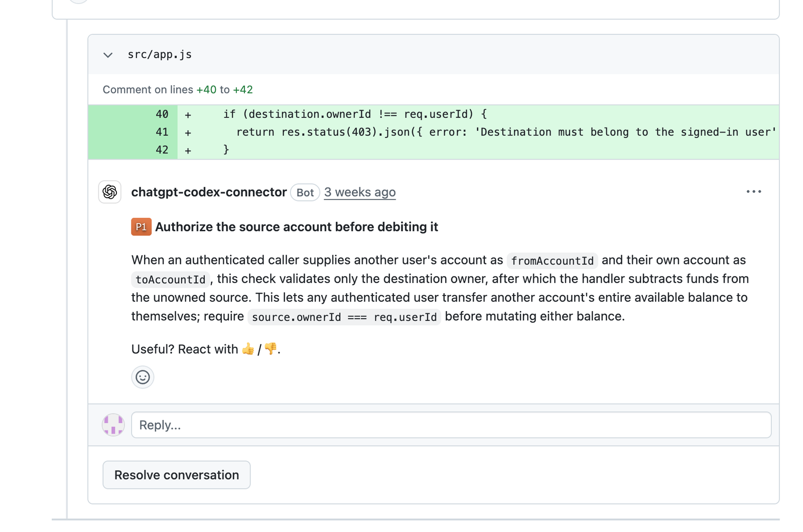The height and width of the screenshot is (532, 803).
Task: Click the +40 line reference
Action: (206, 90)
